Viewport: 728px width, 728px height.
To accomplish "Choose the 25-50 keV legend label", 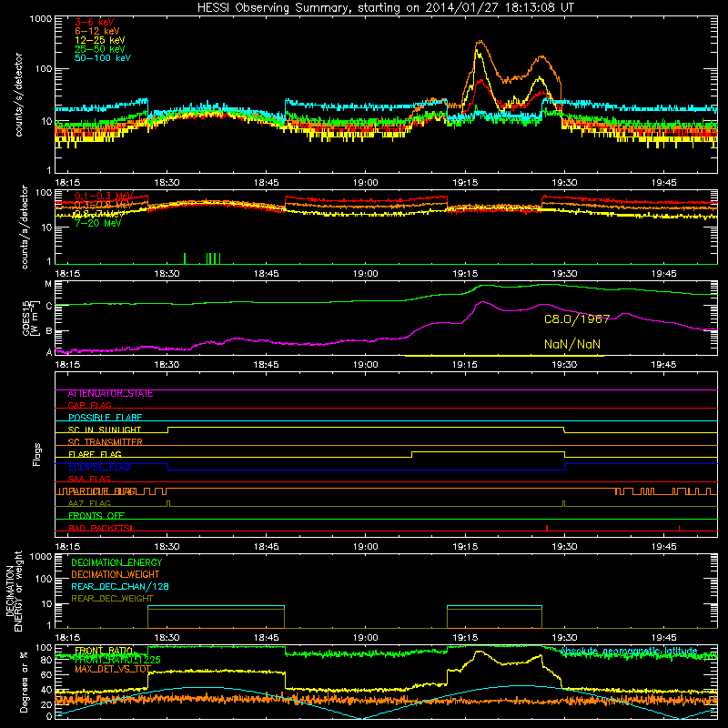I will click(x=100, y=49).
